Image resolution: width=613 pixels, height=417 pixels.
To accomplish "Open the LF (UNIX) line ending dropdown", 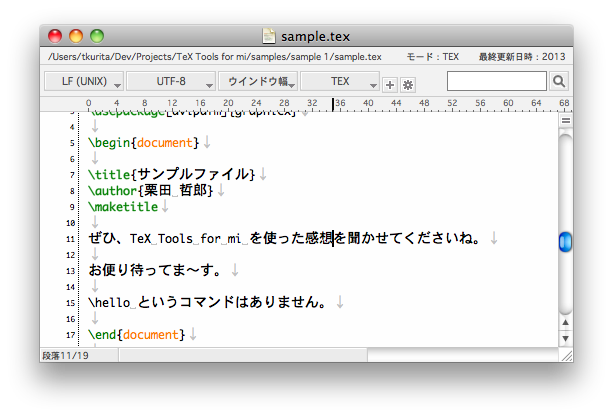I will pos(84,81).
